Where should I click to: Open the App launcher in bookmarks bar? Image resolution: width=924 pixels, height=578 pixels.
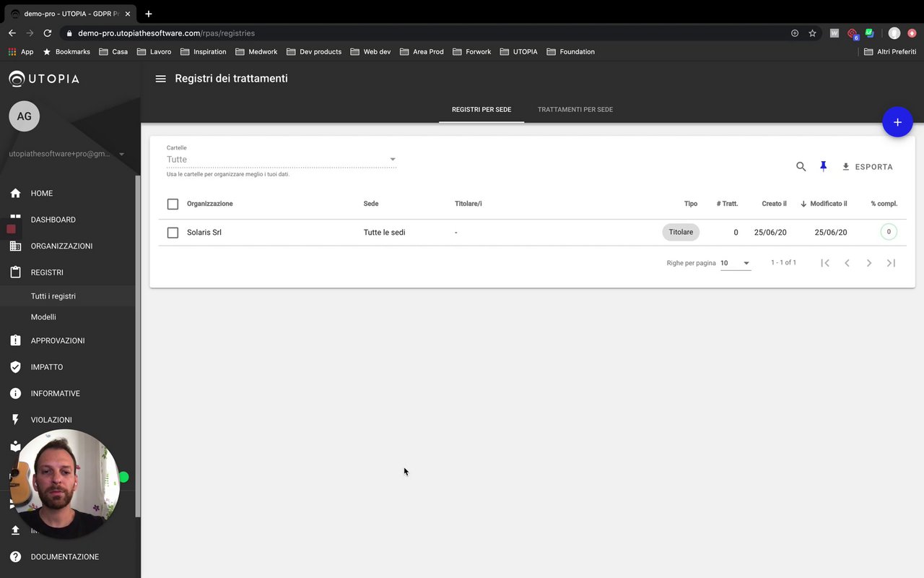(x=21, y=52)
